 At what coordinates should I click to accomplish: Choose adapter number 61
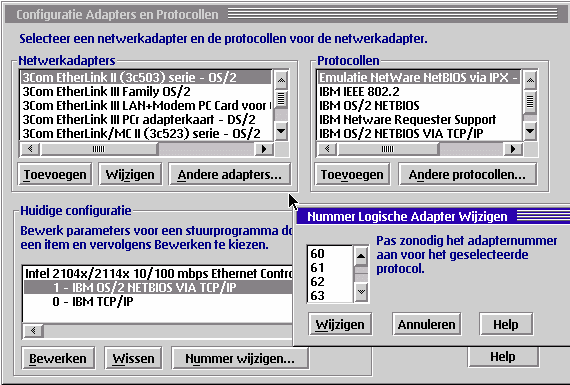click(x=330, y=268)
